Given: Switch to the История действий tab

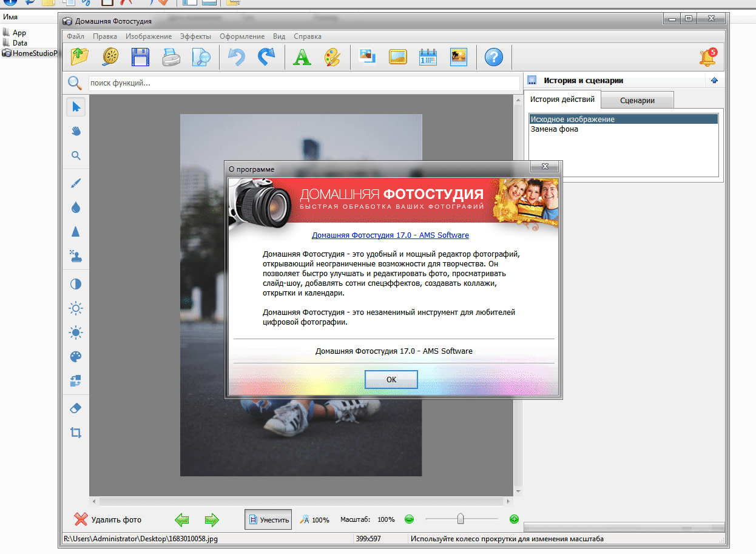Looking at the screenshot, I should [x=562, y=100].
